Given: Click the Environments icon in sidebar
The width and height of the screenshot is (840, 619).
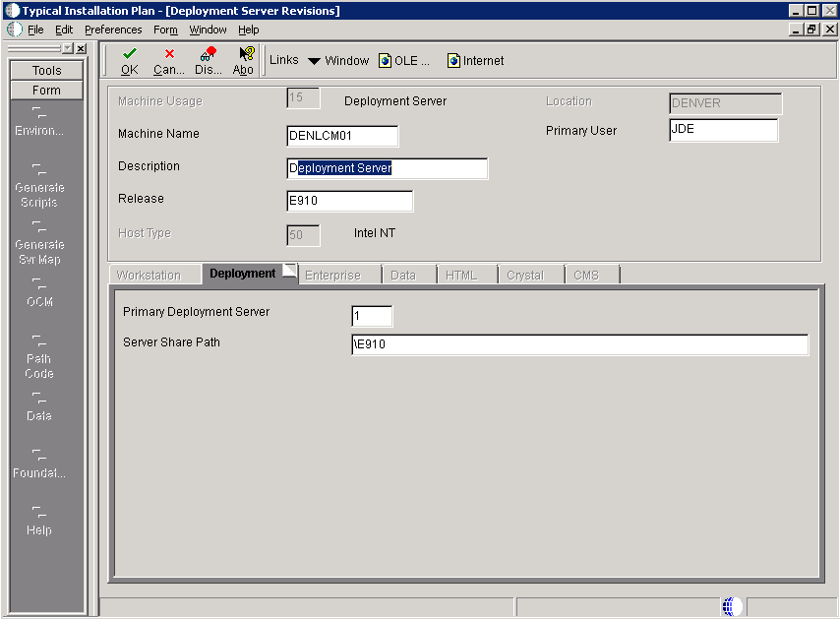Looking at the screenshot, I should point(38,112).
